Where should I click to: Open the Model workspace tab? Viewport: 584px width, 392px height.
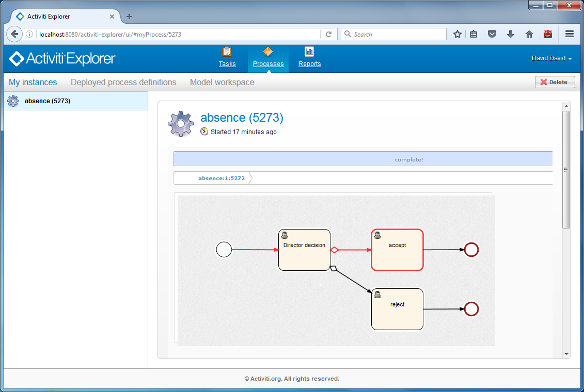coord(222,83)
